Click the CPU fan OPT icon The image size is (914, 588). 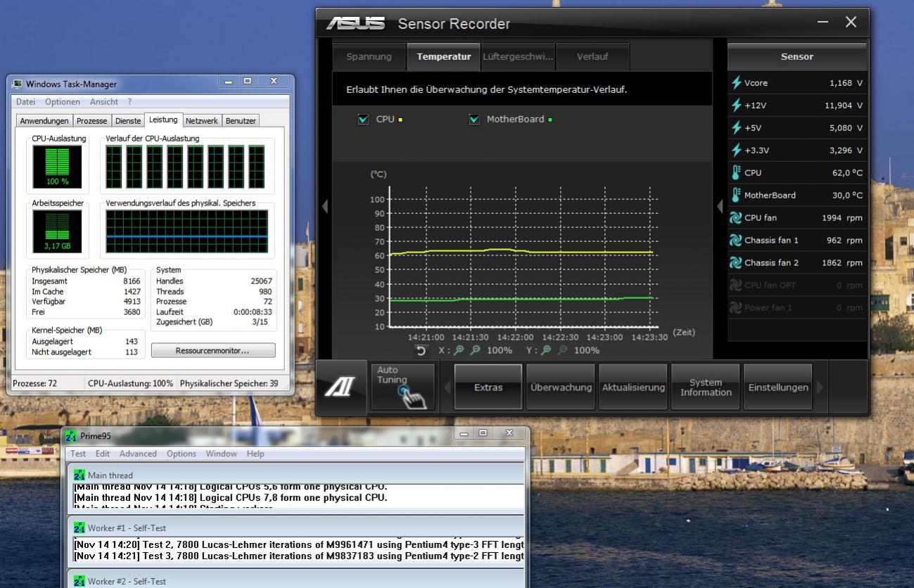click(736, 286)
